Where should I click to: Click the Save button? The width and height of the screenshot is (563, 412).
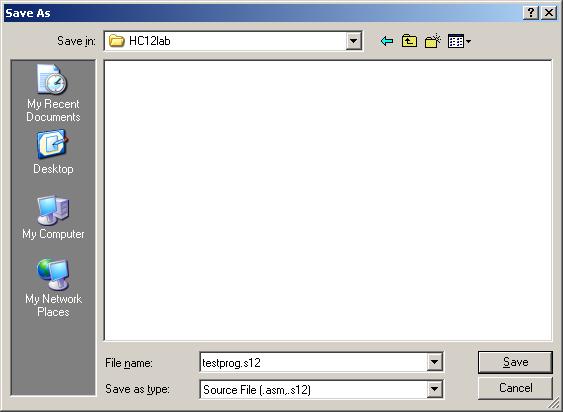[515, 362]
